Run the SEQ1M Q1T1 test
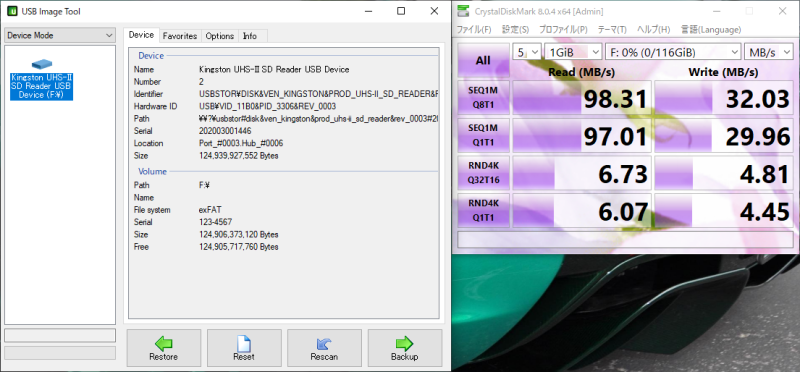This screenshot has height=372, width=800. click(x=483, y=135)
